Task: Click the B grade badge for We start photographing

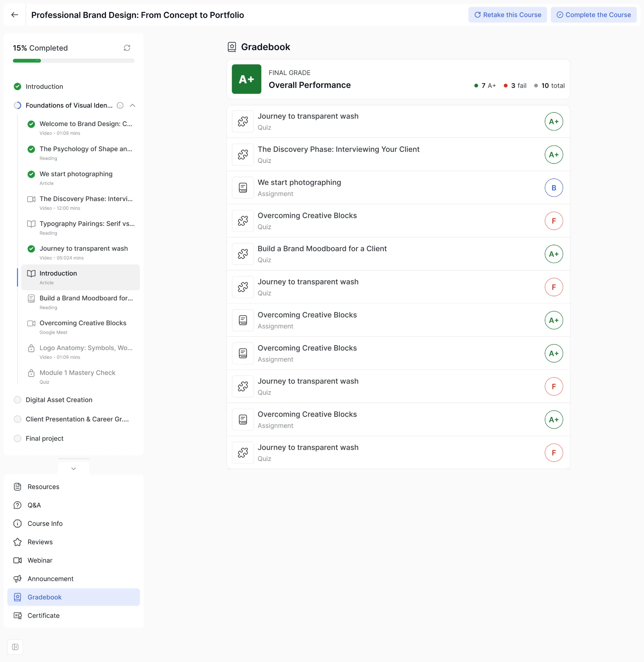Action: 554,188
